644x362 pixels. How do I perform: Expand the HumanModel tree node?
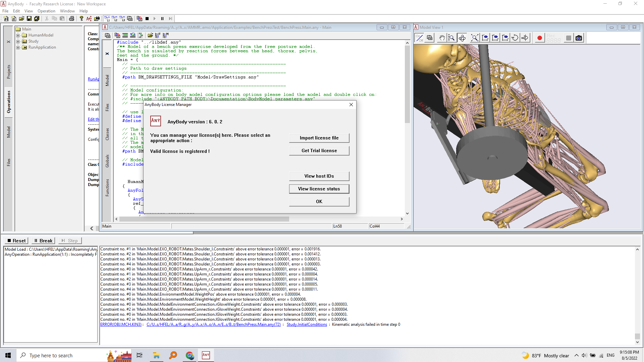[x=18, y=35]
